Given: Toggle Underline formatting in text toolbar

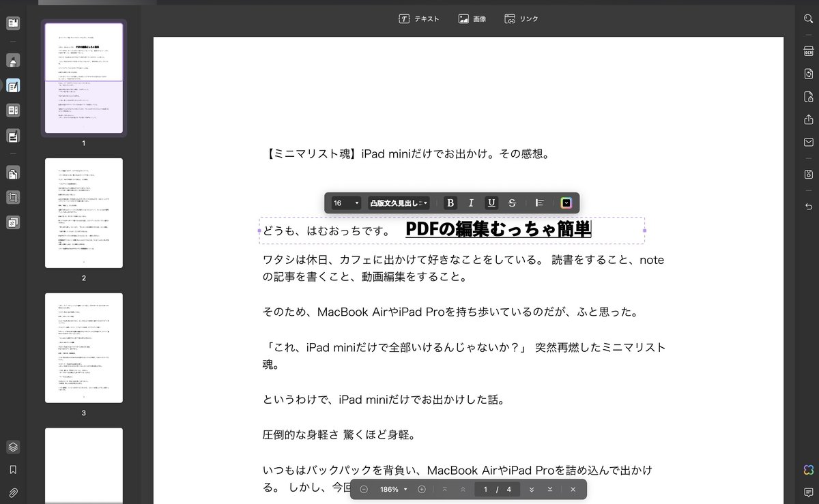Looking at the screenshot, I should click(x=491, y=203).
